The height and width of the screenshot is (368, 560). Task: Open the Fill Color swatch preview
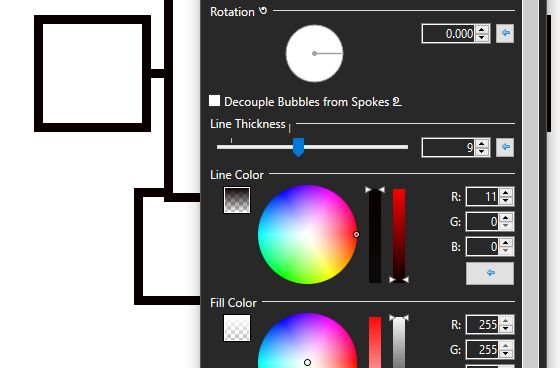coord(237,328)
